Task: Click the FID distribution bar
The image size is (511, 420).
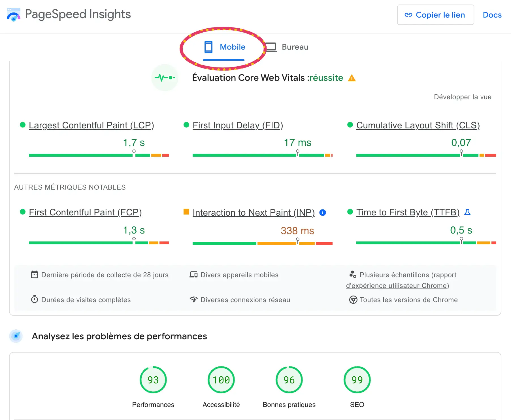Action: click(x=263, y=155)
